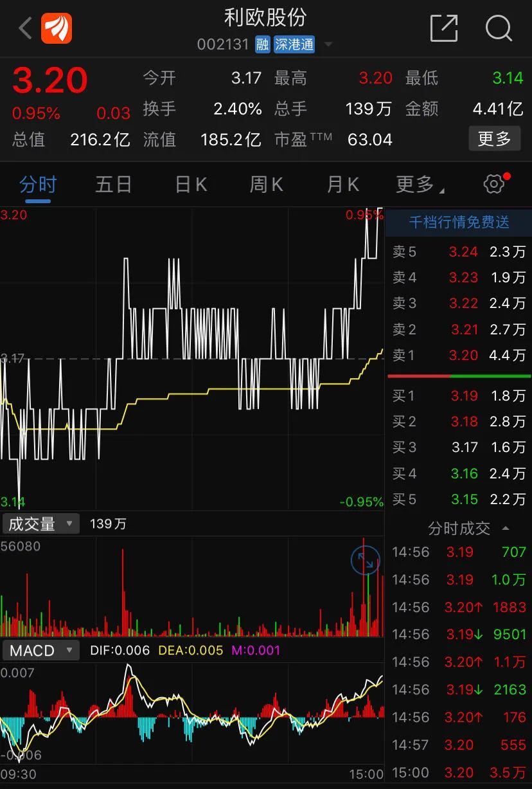The height and width of the screenshot is (789, 532).
Task: Tap the 买2 row at 3.18
Action: pos(459,421)
